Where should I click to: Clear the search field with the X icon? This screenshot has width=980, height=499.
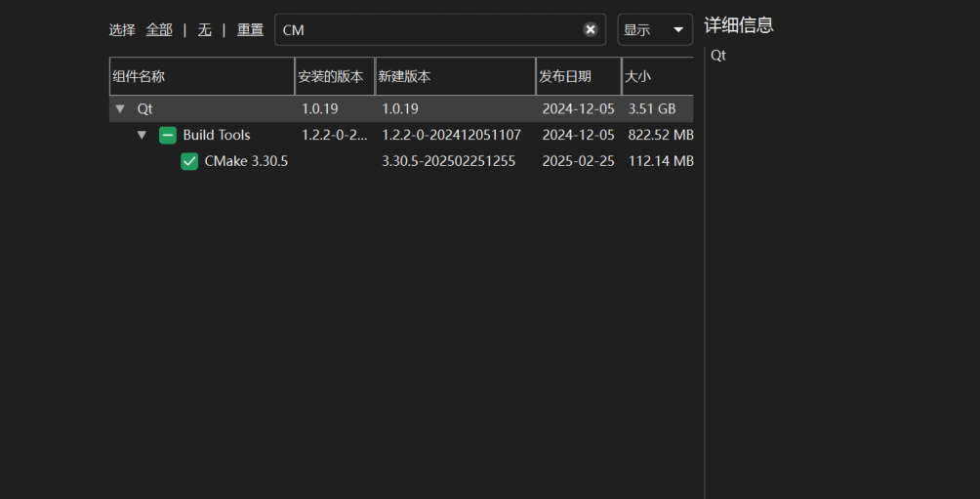[x=590, y=29]
